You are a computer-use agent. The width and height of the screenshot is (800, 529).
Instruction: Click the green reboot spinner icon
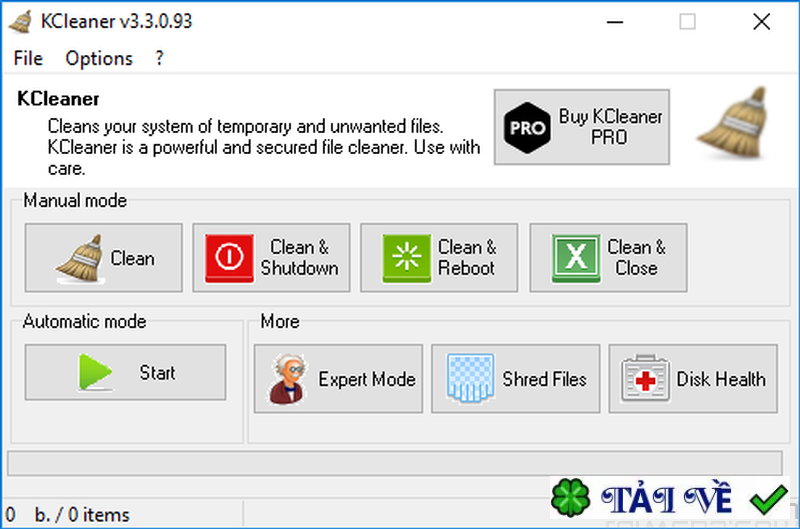[407, 258]
